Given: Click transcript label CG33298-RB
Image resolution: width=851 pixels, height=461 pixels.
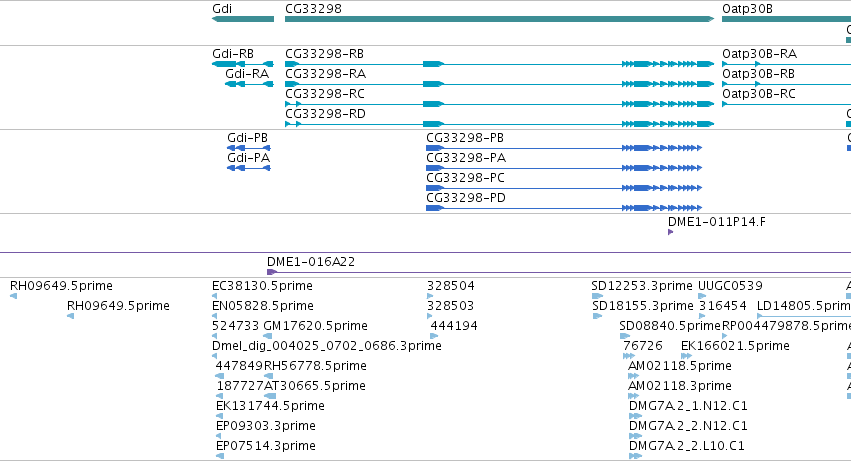Looking at the screenshot, I should pos(325,54).
